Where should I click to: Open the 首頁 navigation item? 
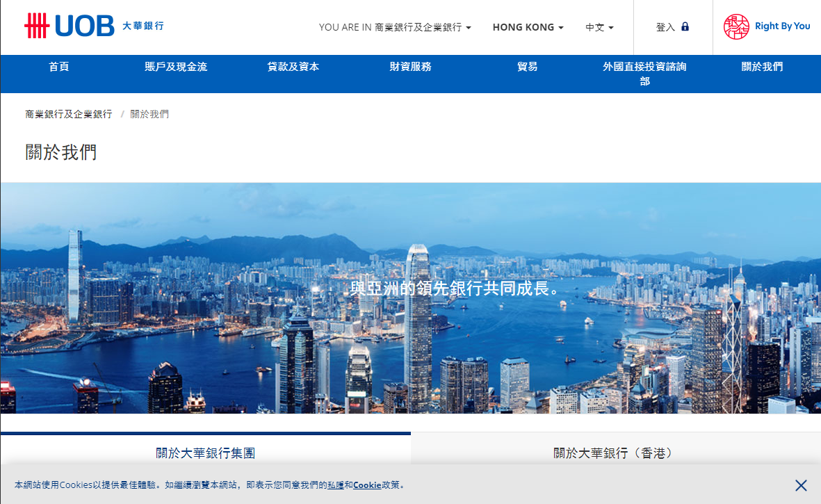pos(59,67)
